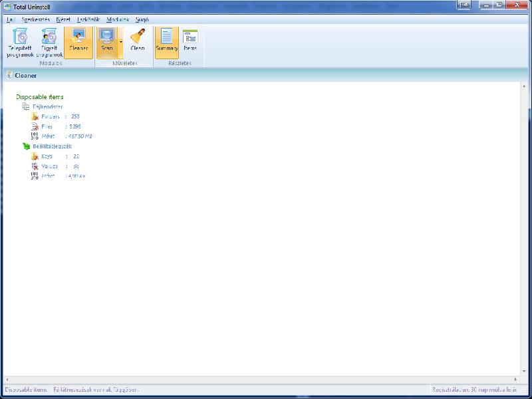Image resolution: width=532 pixels, height=399 pixels.
Task: Open the Eszközök menu
Action: (x=88, y=20)
